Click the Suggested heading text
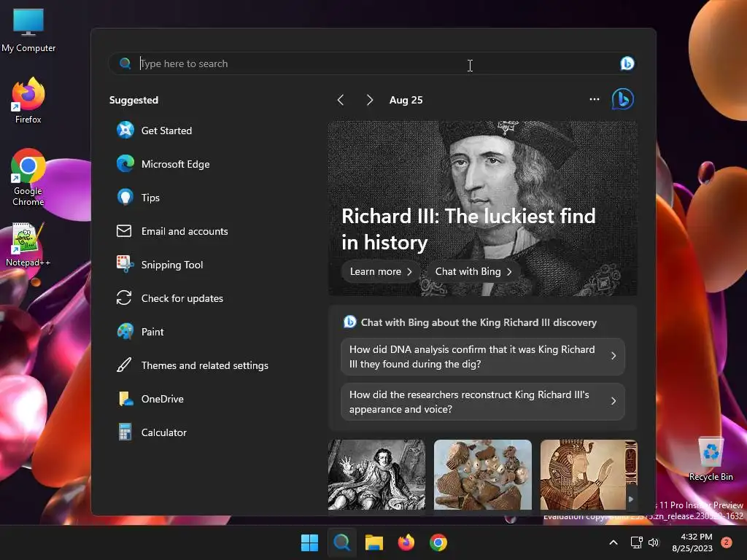 [x=133, y=100]
